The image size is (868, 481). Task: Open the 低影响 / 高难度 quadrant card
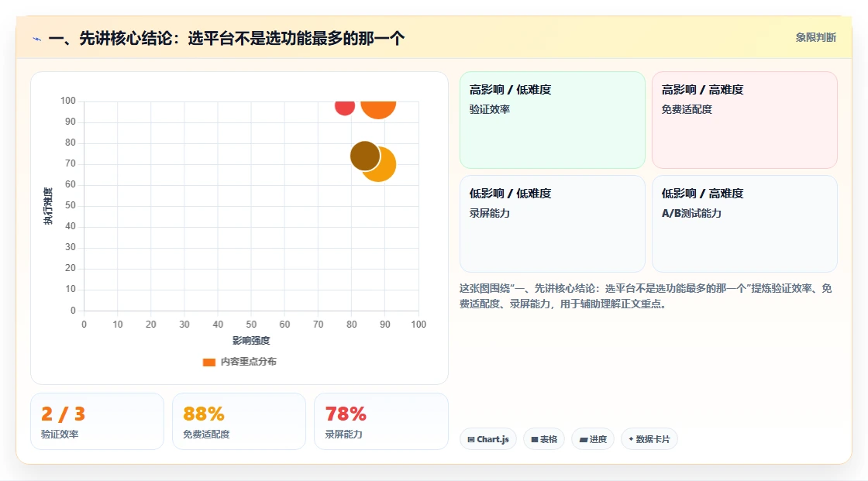tap(745, 224)
